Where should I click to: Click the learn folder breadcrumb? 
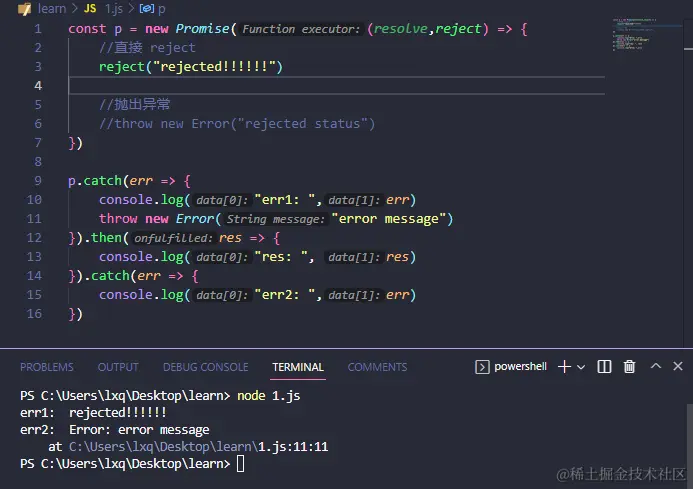(x=52, y=8)
